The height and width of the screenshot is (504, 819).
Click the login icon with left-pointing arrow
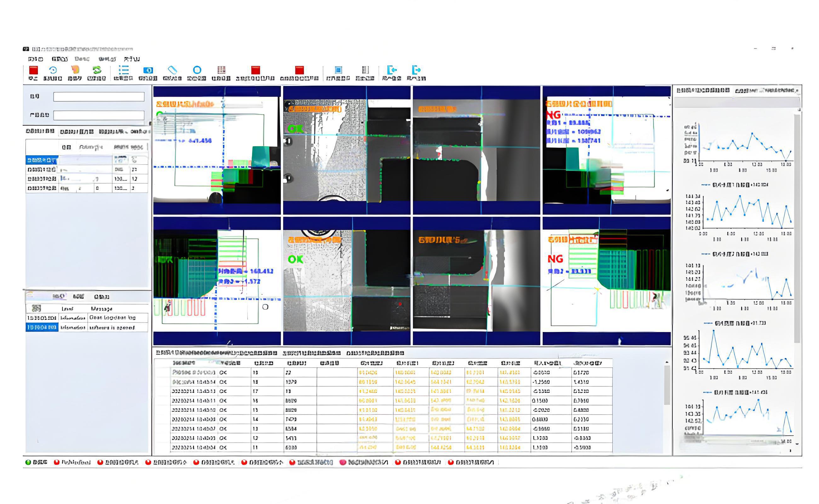click(x=392, y=70)
